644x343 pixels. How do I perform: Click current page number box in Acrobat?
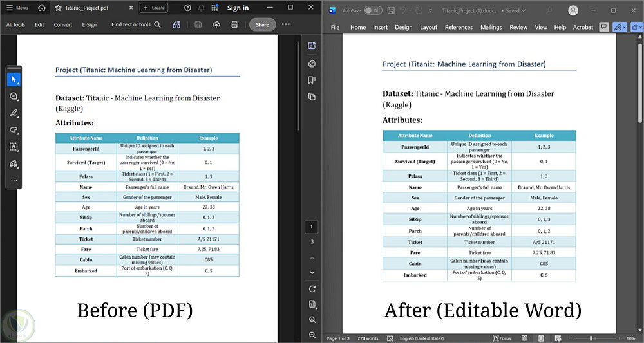tap(311, 227)
